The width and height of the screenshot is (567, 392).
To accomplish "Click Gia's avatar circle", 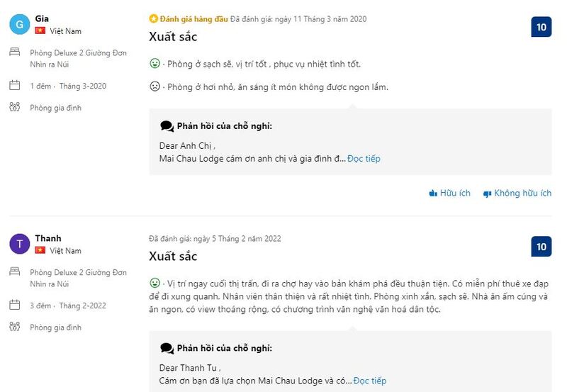I will coord(20,25).
